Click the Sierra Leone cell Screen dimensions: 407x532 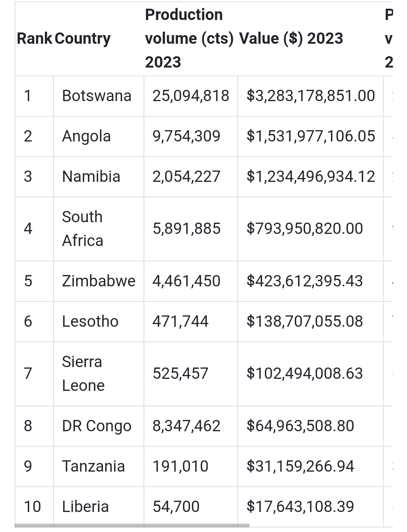[83, 374]
